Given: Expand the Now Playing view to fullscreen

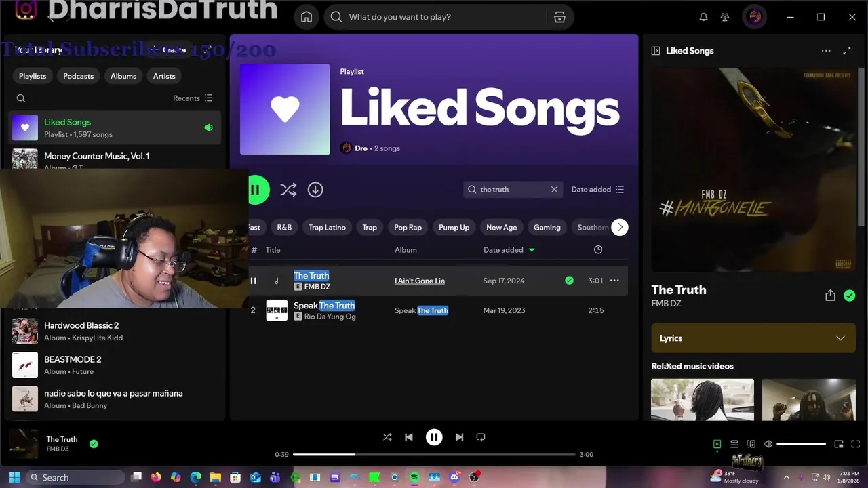Looking at the screenshot, I should coord(847,51).
